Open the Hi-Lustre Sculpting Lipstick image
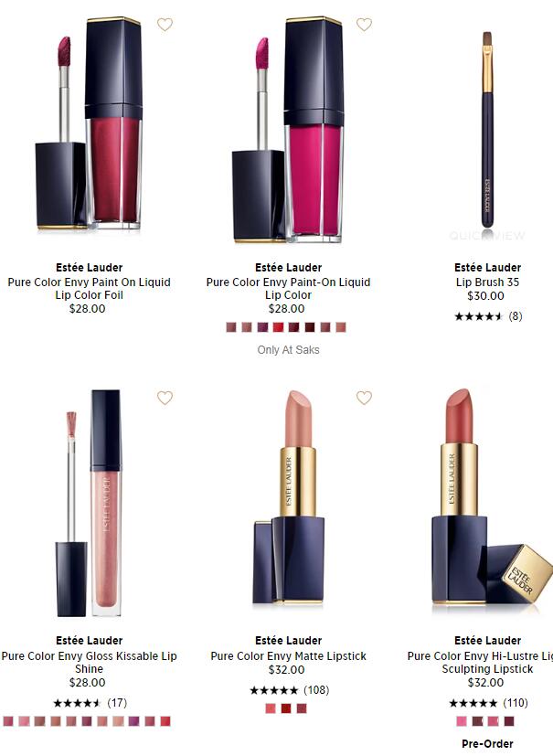Image resolution: width=553 pixels, height=756 pixels. point(491,496)
